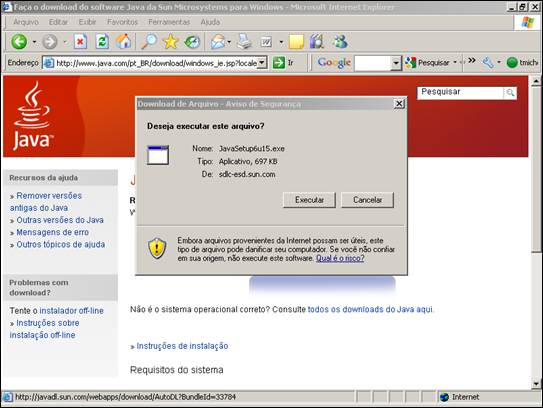Open 'Mensagens de erro' link

(x=53, y=232)
